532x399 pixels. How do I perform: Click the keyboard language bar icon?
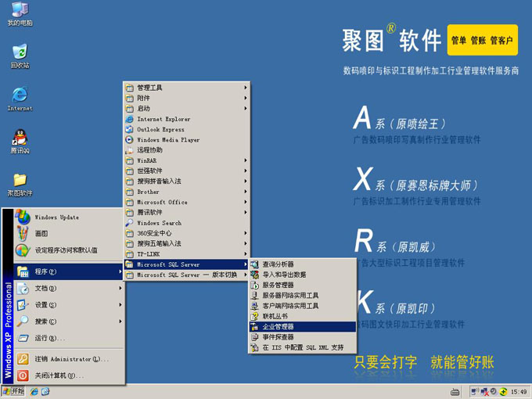pos(455,392)
